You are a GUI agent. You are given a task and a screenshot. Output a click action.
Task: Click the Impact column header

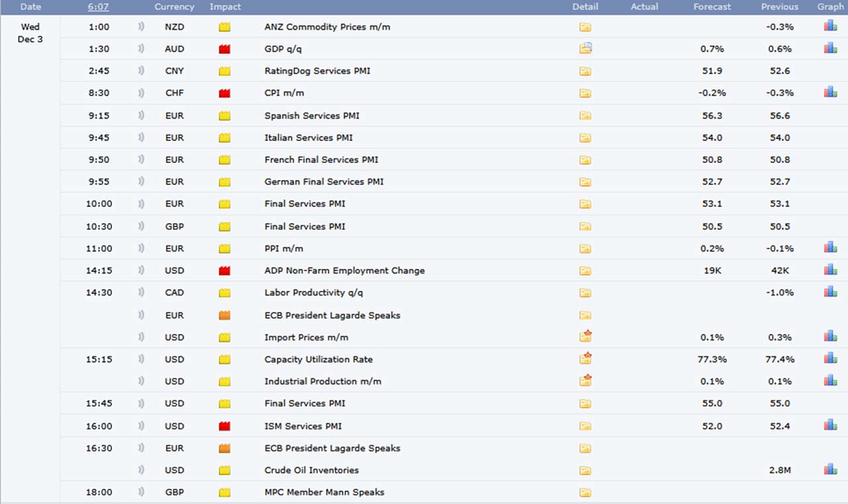(x=225, y=7)
